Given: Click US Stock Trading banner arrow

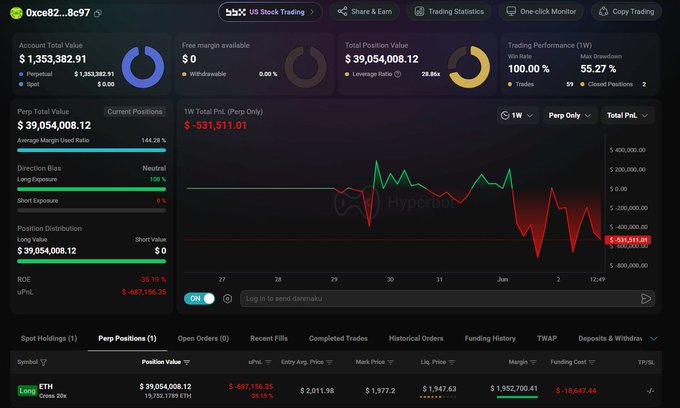Looking at the screenshot, I should (x=312, y=12).
